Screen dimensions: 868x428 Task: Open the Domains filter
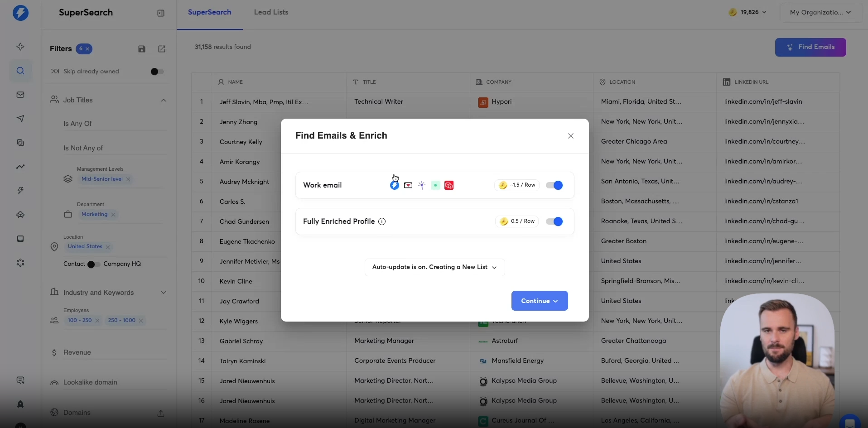(77, 413)
